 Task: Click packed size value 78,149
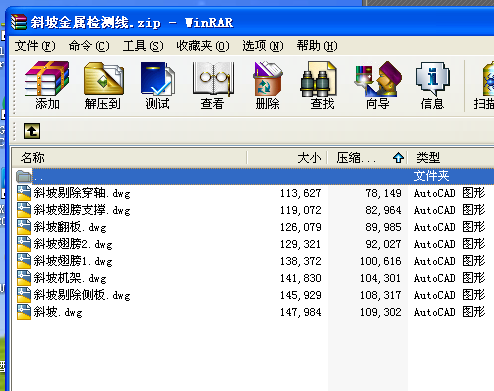tap(383, 193)
